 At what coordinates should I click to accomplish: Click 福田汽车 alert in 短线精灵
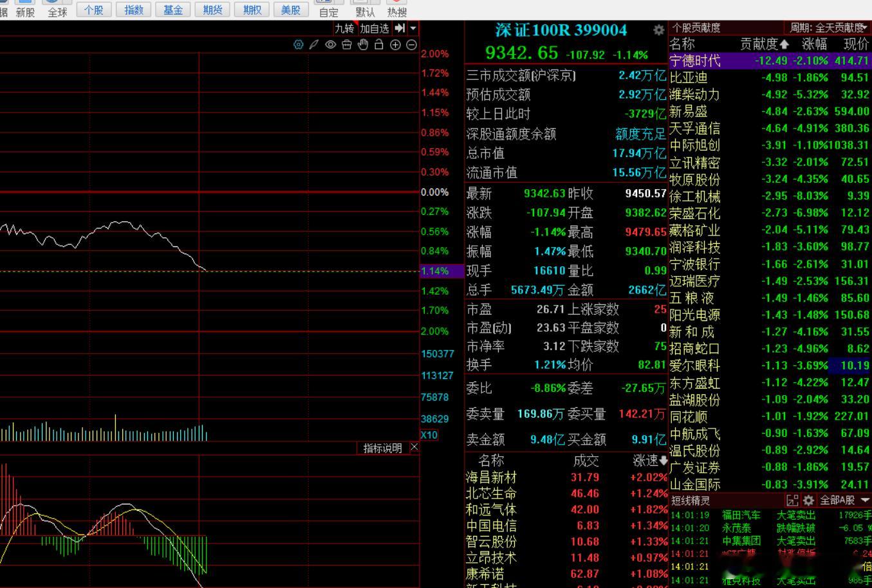[770, 515]
